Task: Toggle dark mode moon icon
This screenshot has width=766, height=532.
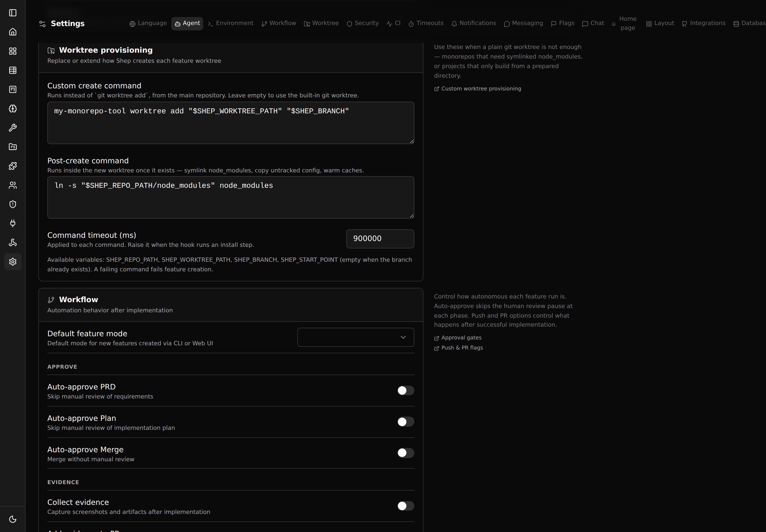Action: 13,519
